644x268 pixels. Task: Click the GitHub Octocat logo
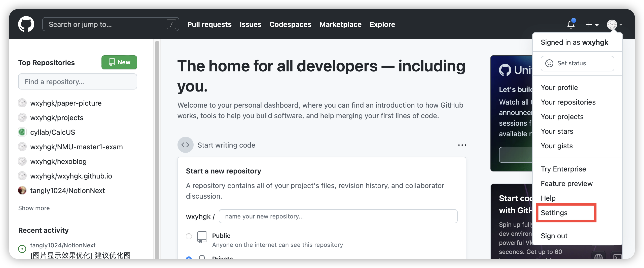pyautogui.click(x=26, y=24)
